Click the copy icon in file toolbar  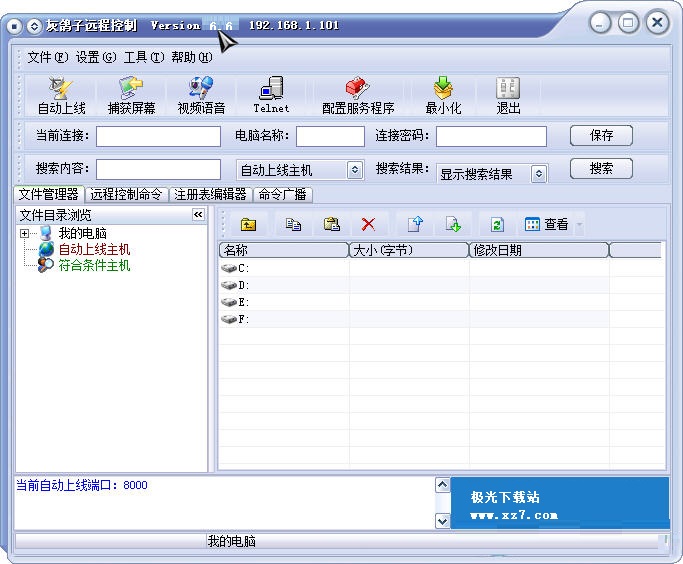293,225
